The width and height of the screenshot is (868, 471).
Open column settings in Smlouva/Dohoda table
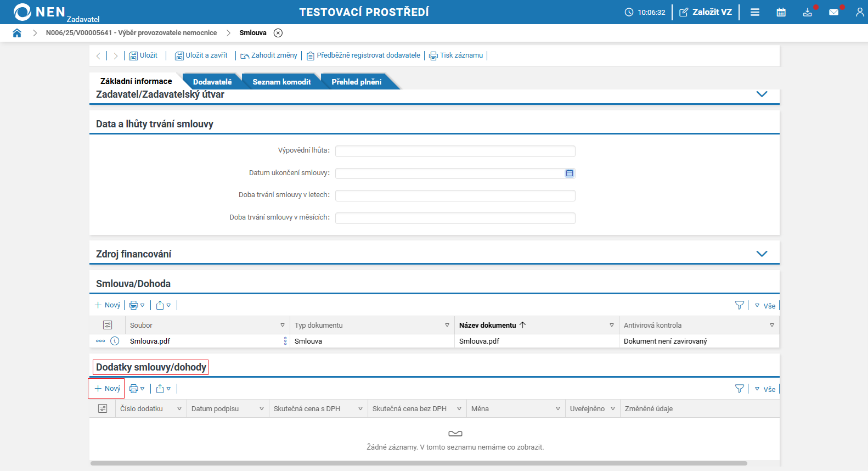click(108, 326)
